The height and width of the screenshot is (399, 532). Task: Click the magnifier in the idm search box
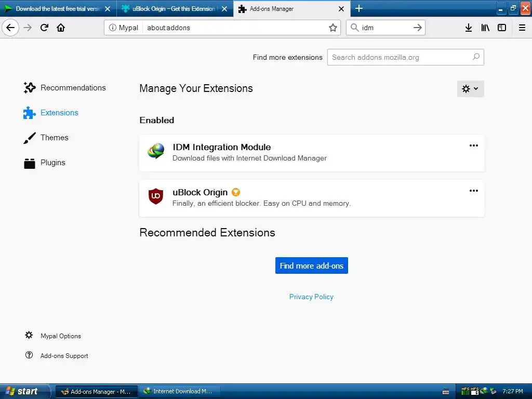[354, 28]
